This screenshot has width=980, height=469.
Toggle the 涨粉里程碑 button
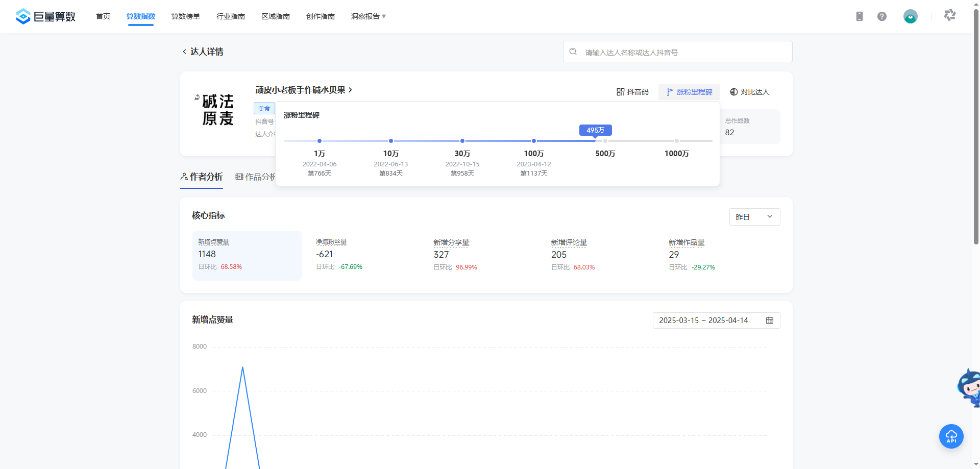click(x=689, y=92)
